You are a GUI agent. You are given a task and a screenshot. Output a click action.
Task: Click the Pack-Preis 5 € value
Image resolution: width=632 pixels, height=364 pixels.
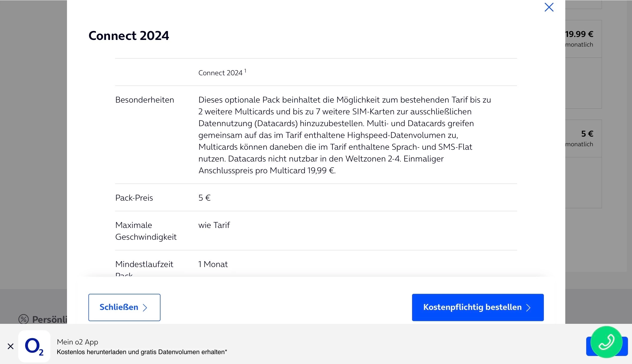[x=204, y=198]
